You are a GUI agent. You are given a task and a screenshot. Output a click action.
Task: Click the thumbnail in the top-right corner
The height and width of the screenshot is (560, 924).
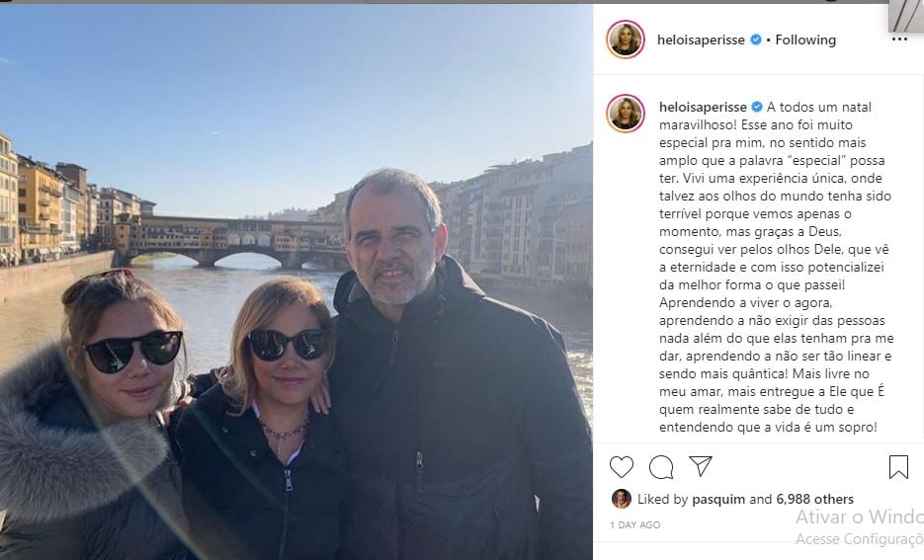[905, 15]
